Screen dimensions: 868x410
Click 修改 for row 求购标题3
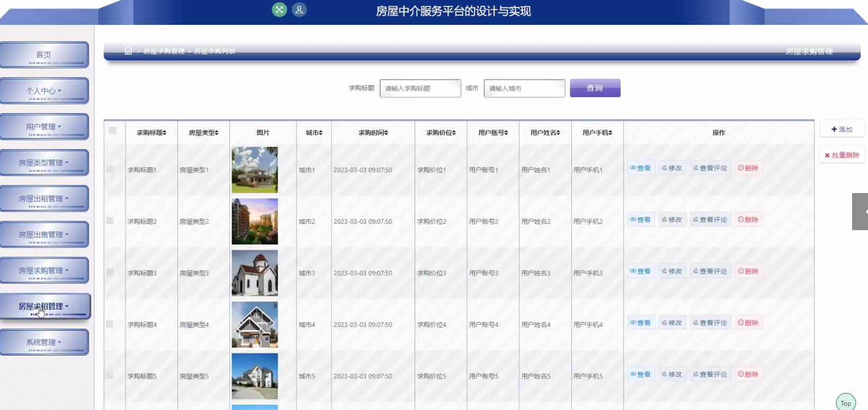coord(672,271)
